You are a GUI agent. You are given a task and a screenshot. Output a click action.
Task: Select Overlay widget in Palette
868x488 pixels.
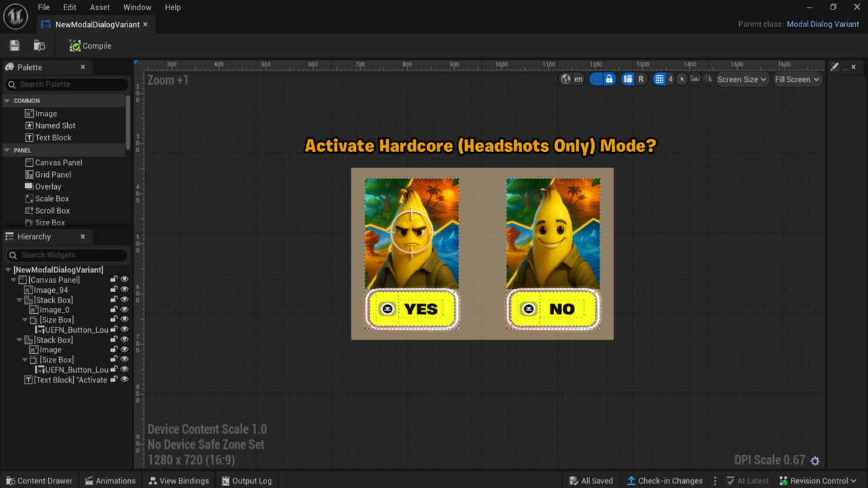pos(43,186)
